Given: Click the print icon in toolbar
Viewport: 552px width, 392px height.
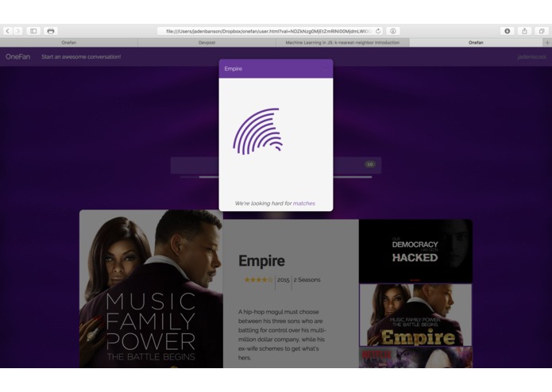Looking at the screenshot, I should (x=51, y=31).
